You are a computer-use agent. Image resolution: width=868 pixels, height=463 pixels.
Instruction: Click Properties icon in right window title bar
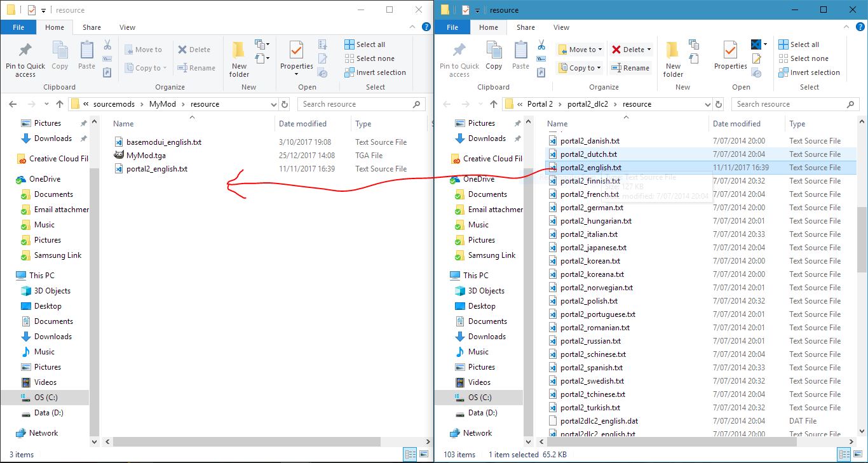[x=465, y=10]
